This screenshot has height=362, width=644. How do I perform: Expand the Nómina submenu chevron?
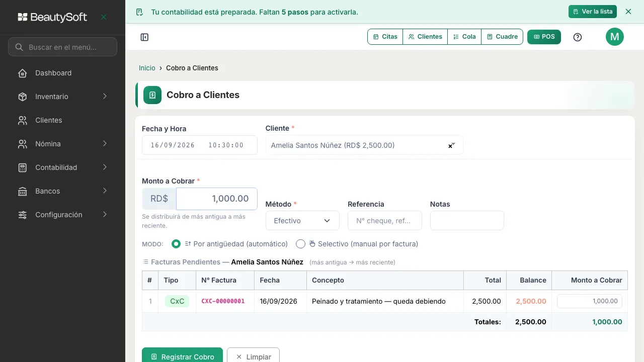(105, 144)
